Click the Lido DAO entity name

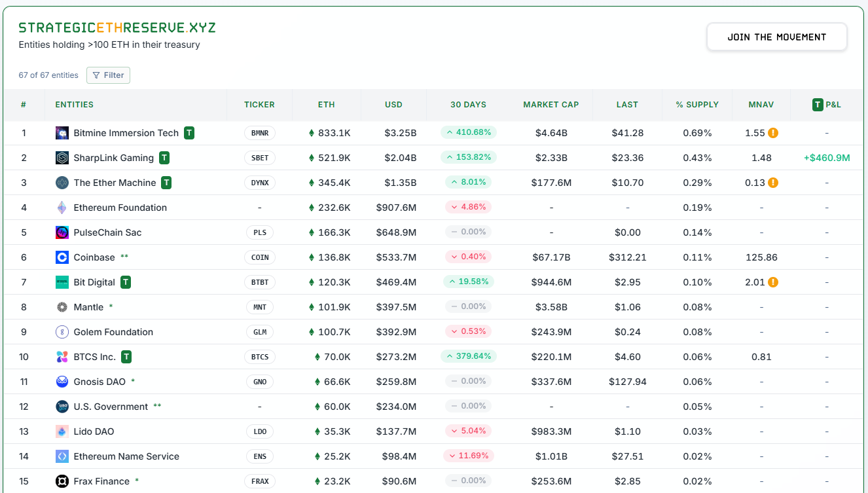pos(94,431)
